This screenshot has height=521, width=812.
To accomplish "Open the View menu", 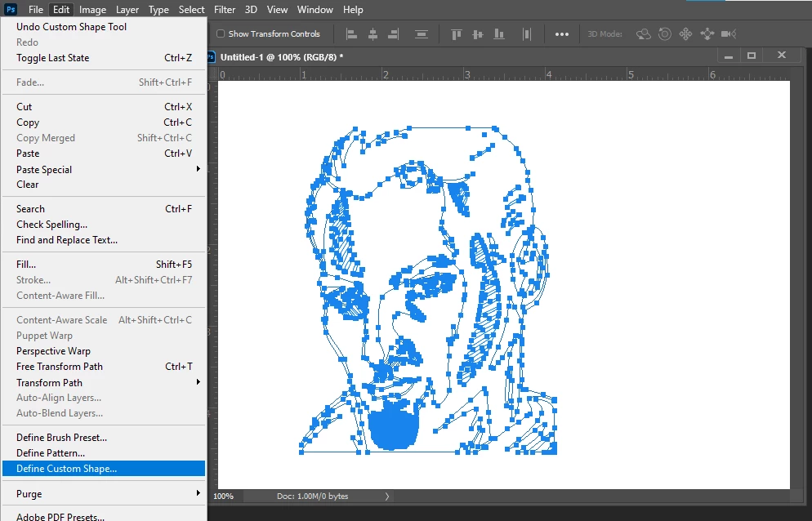I will (277, 9).
